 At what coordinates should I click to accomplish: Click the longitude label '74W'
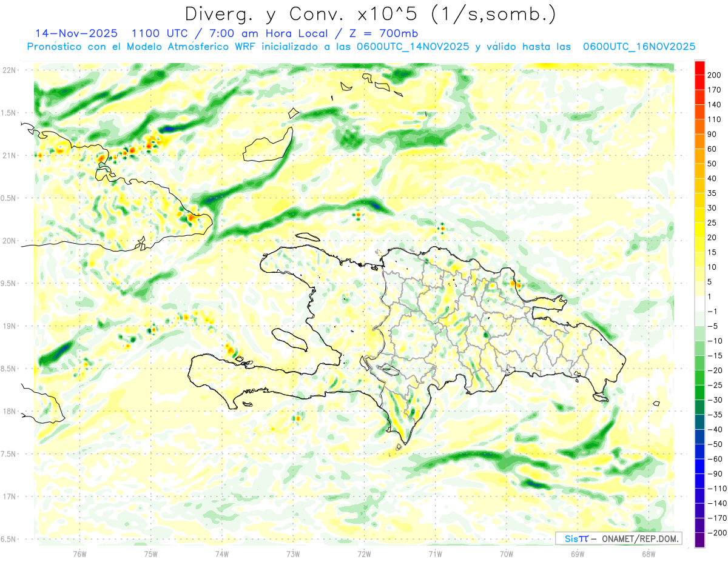click(x=222, y=554)
